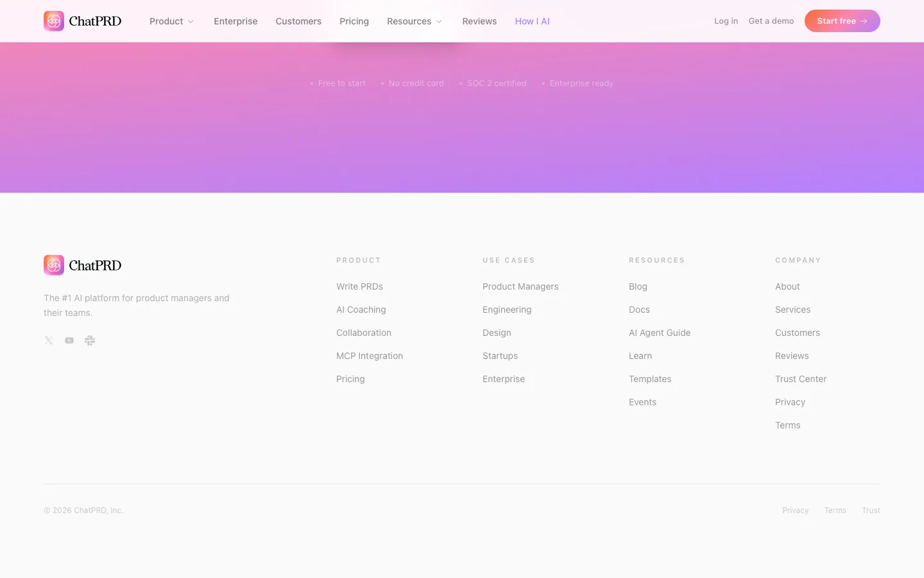Screen dimensions: 924x578
Task: Open the Startups use case link
Action: point(500,356)
